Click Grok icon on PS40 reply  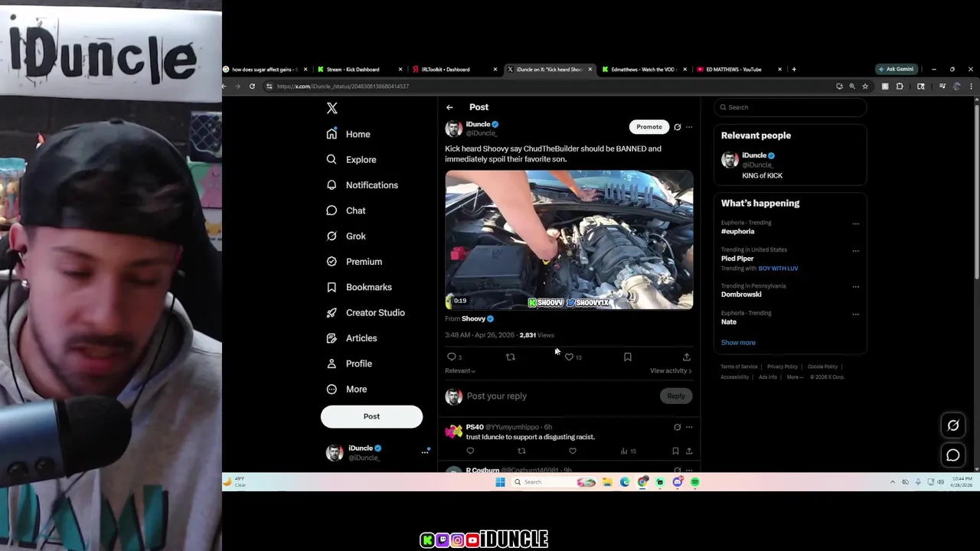click(x=677, y=427)
